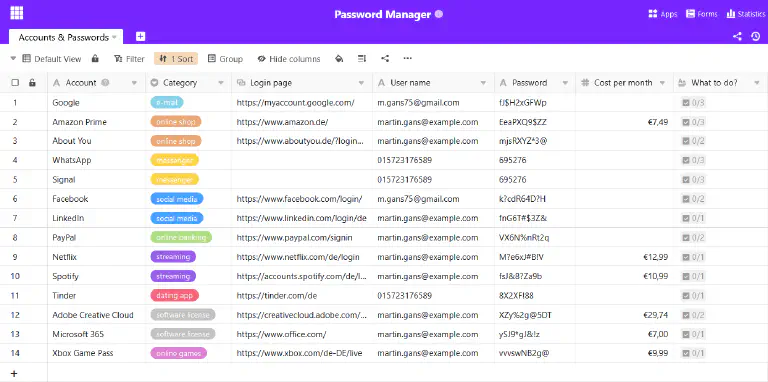Click the e-mail category tag for Google
This screenshot has height=382, width=768.
[167, 102]
